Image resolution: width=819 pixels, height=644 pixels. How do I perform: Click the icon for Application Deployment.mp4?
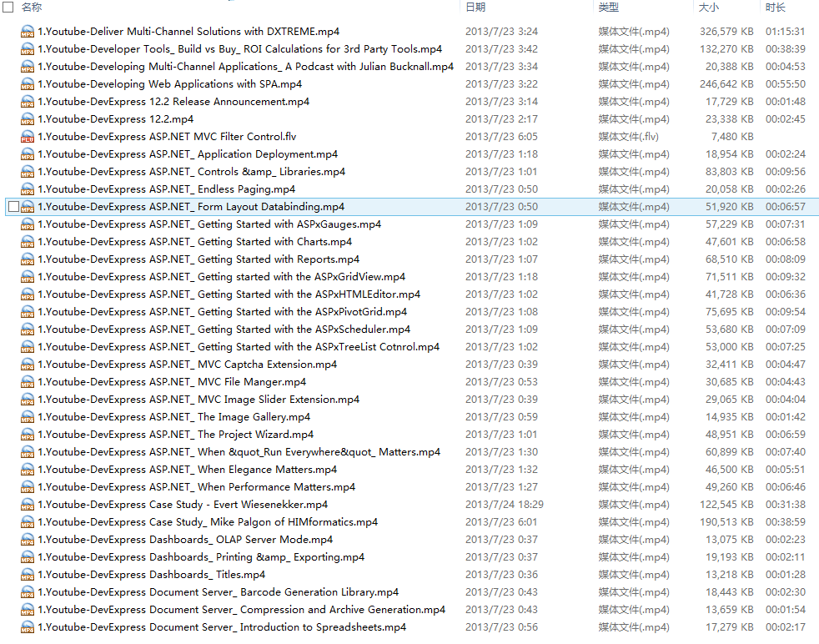pos(28,154)
